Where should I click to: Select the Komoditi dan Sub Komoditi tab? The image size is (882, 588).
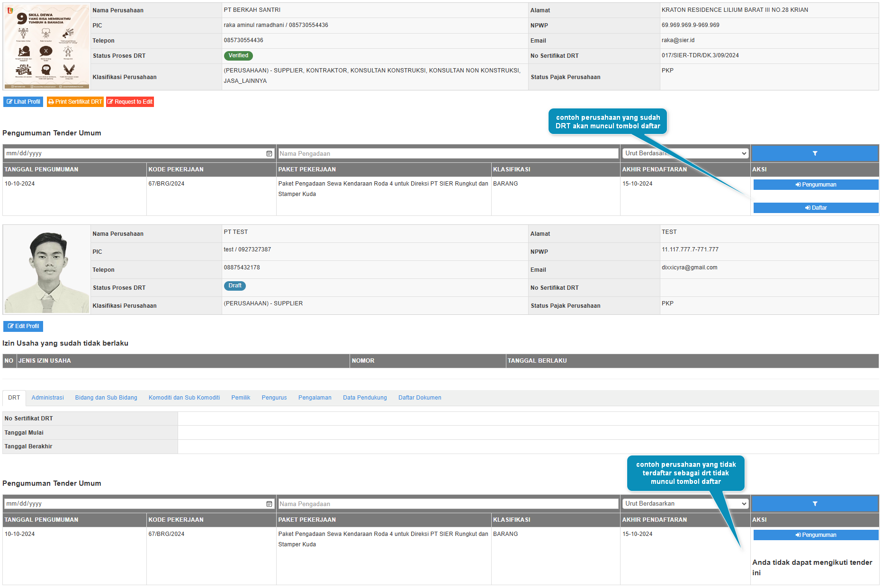[184, 398]
